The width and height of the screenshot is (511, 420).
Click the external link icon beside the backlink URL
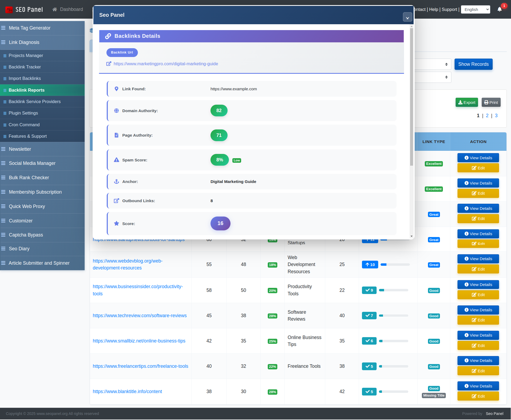click(109, 64)
